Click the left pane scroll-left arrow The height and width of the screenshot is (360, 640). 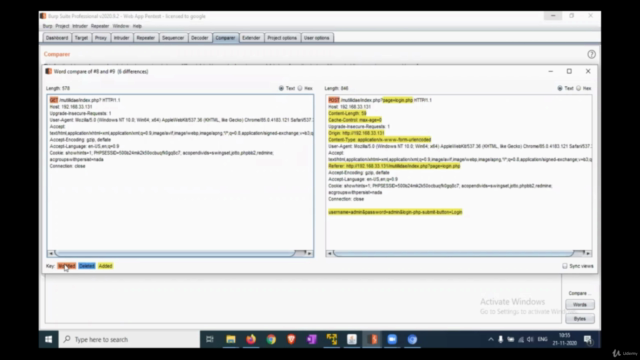coord(51,253)
